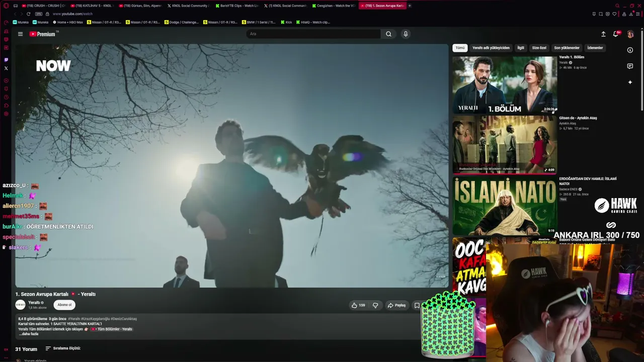Select the 'İlgili' filter chip
Image resolution: width=644 pixels, height=362 pixels.
pos(521,48)
